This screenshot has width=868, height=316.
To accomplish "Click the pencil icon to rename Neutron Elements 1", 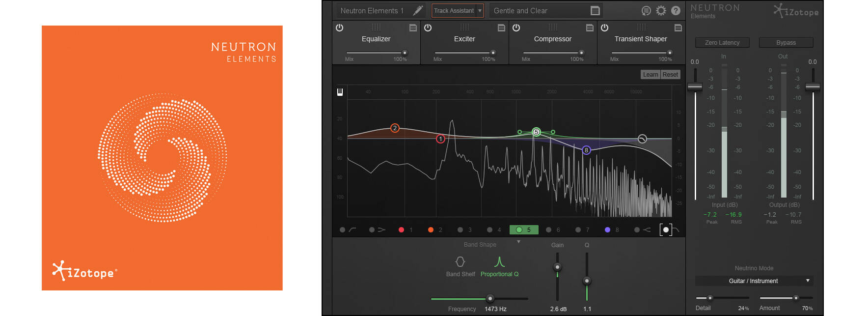I will (418, 10).
